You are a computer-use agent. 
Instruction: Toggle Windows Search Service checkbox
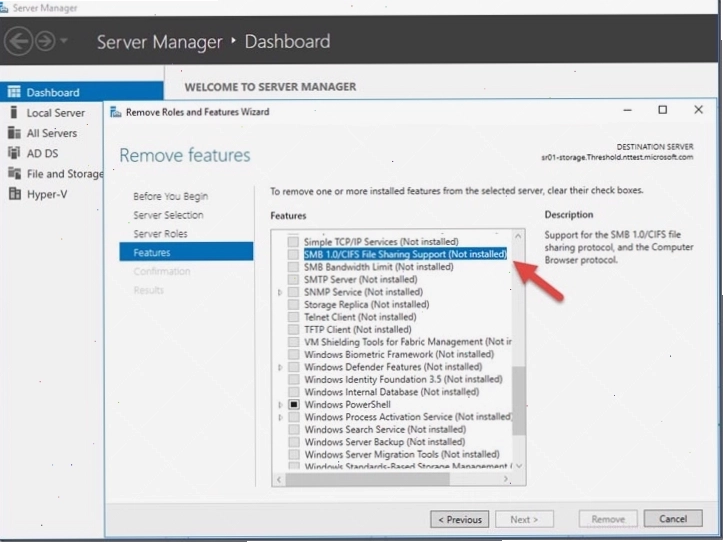(x=293, y=429)
